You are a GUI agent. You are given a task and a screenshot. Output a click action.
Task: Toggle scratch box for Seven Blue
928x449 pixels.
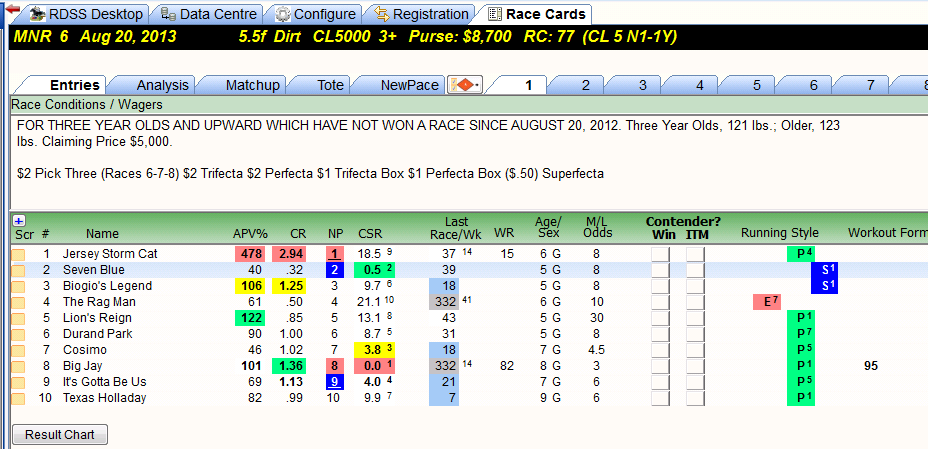[19, 270]
